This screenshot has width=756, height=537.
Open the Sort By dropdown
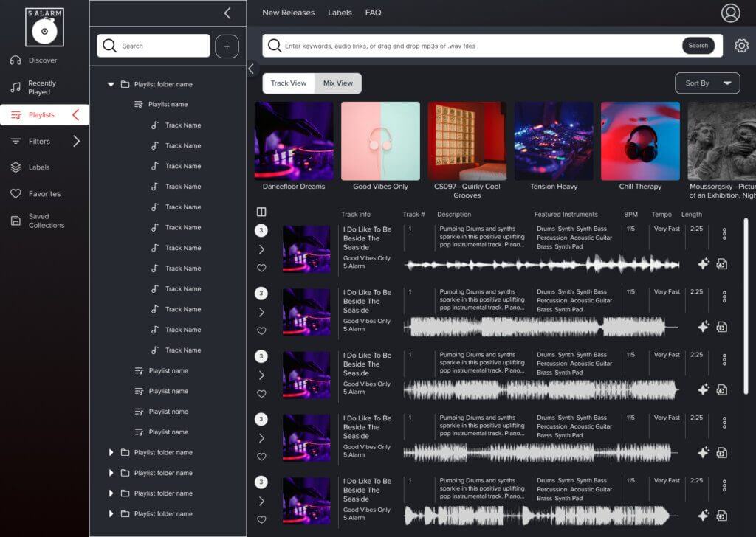pyautogui.click(x=707, y=83)
